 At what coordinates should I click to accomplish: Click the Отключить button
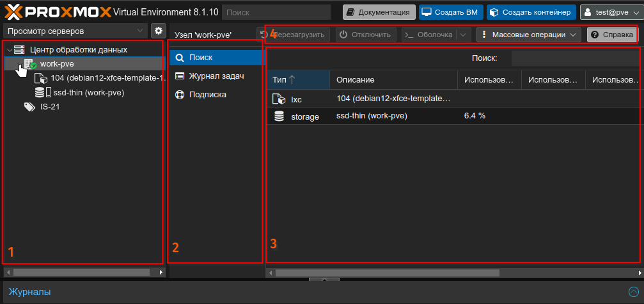point(366,35)
